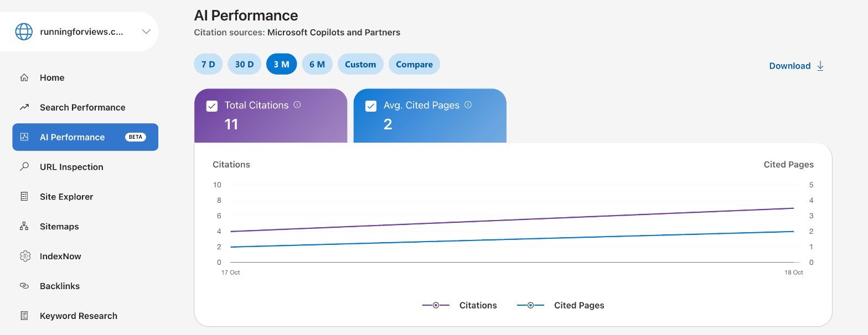868x335 pixels.
Task: Click the Sitemaps hierarchy icon
Action: tap(24, 227)
